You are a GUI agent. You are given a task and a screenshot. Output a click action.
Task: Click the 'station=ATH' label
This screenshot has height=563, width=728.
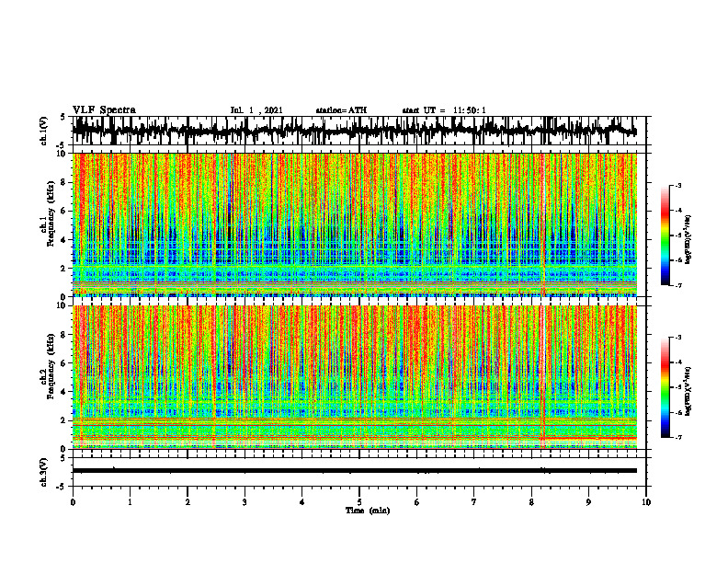click(x=341, y=110)
